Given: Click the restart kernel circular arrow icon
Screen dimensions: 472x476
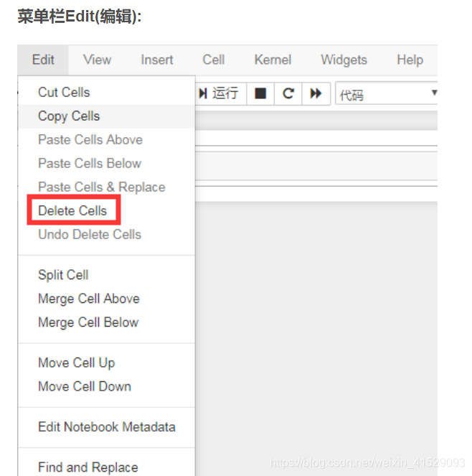Looking at the screenshot, I should pos(288,93).
